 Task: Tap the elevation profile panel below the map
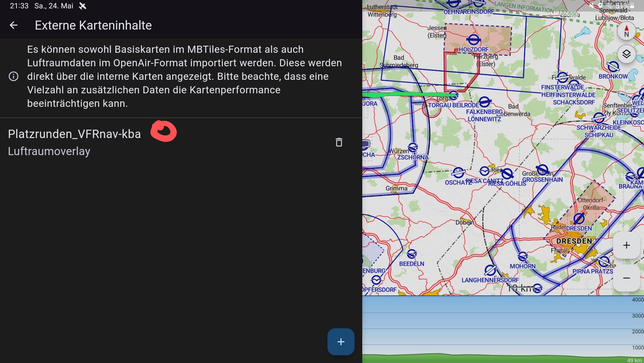pyautogui.click(x=502, y=329)
